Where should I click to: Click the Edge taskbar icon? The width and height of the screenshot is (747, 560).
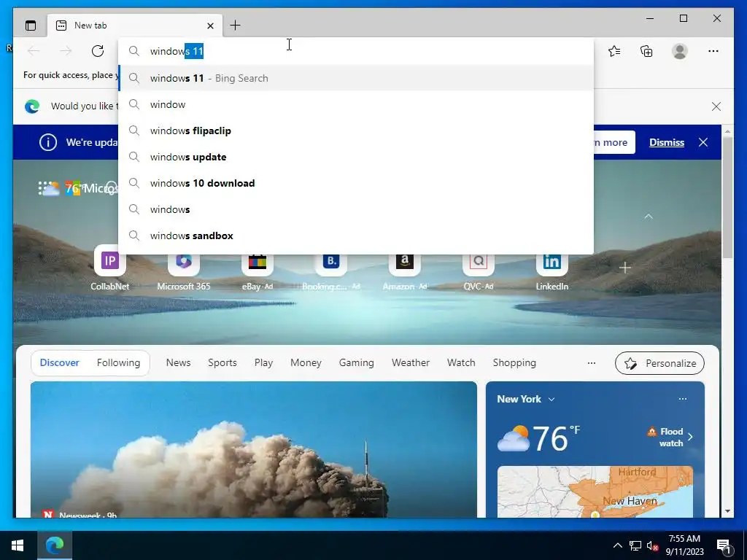(54, 545)
